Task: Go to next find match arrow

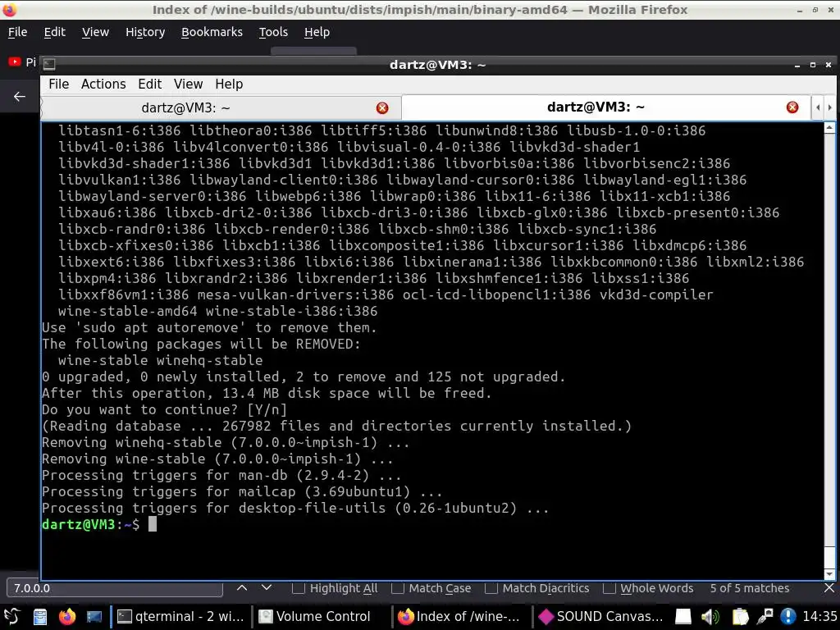Action: (x=267, y=587)
